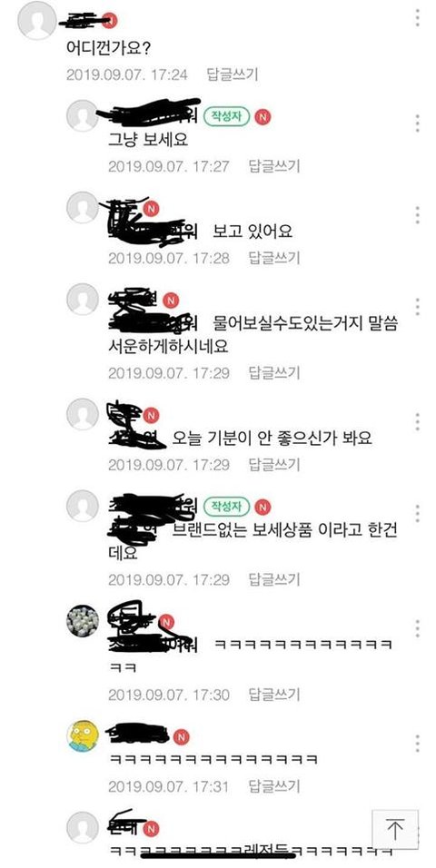This screenshot has width=436, height=868.
Task: Open options menu for '물어보실수도있는거지' reply
Action: pyautogui.click(x=417, y=306)
